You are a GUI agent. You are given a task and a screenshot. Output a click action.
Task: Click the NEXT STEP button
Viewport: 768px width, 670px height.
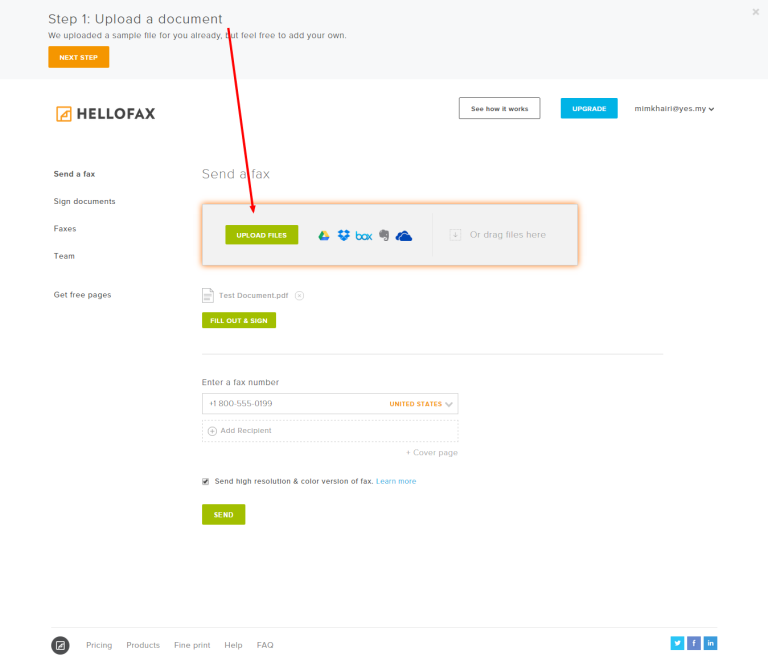(x=79, y=57)
